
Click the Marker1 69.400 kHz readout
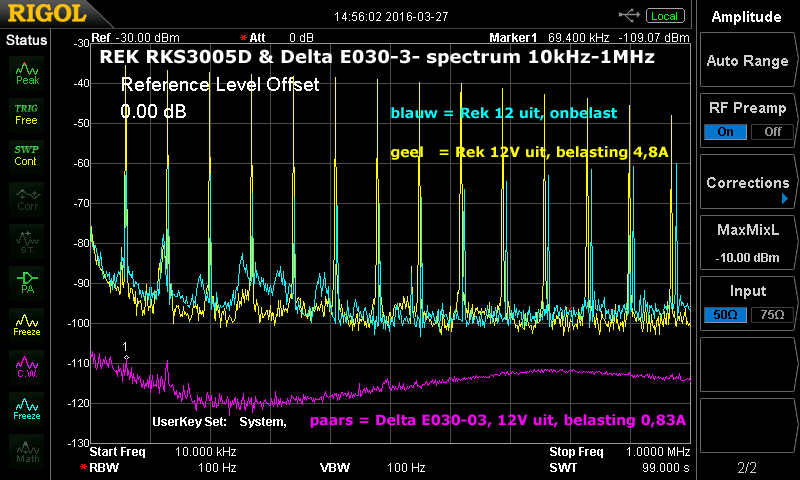589,38
